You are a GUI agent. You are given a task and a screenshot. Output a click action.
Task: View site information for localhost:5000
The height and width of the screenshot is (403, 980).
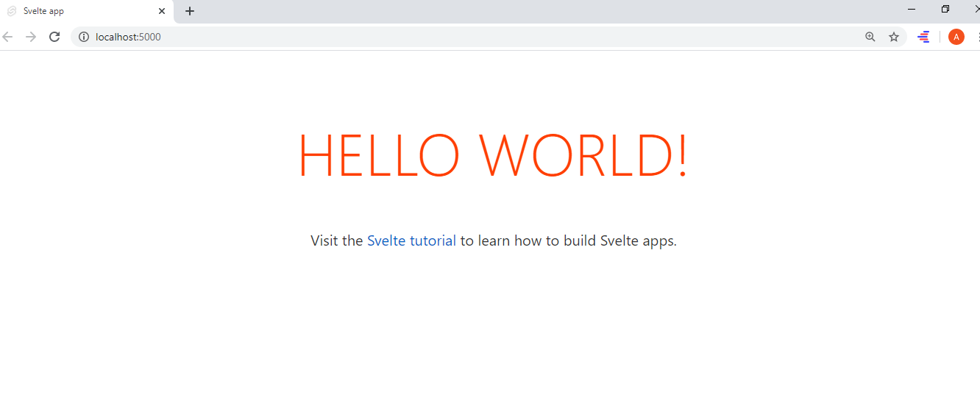pyautogui.click(x=84, y=37)
